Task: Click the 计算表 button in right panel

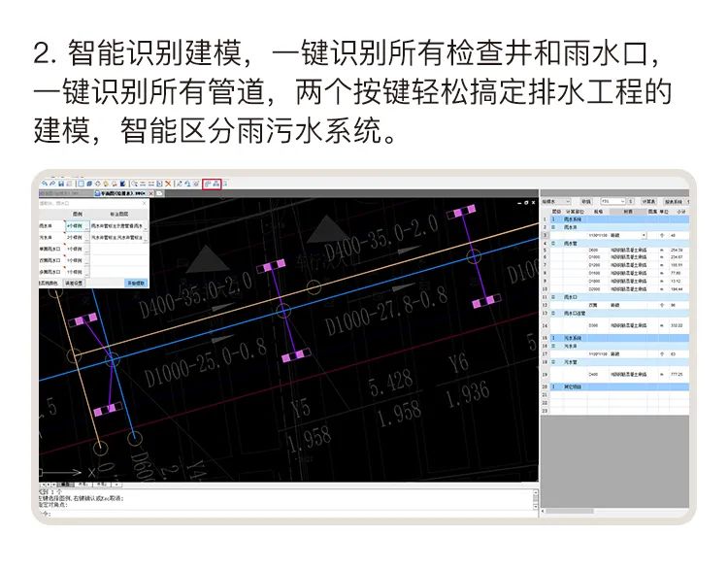Action: [647, 201]
